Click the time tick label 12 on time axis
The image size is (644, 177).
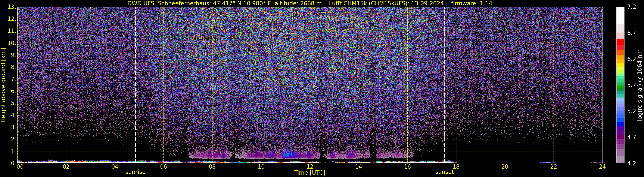coord(310,167)
